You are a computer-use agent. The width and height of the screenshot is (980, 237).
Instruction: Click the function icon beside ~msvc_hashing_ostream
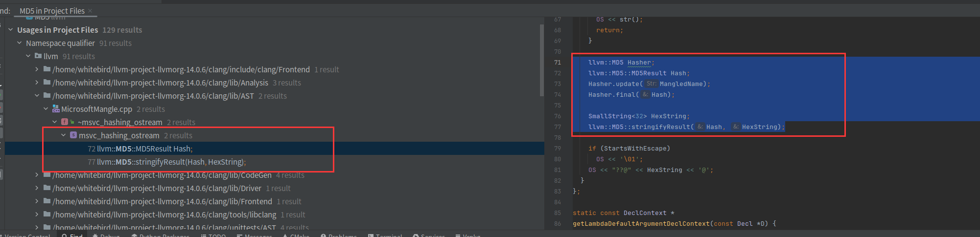click(x=65, y=122)
